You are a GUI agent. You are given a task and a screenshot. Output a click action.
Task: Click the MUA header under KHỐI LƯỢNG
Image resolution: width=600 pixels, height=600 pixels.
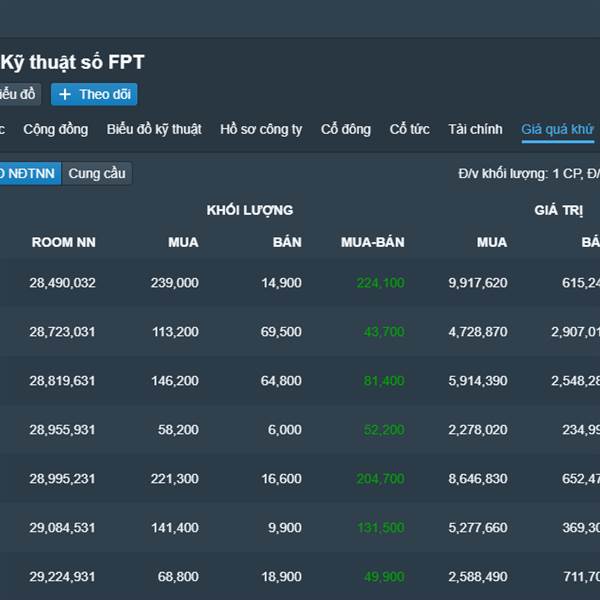point(183,242)
